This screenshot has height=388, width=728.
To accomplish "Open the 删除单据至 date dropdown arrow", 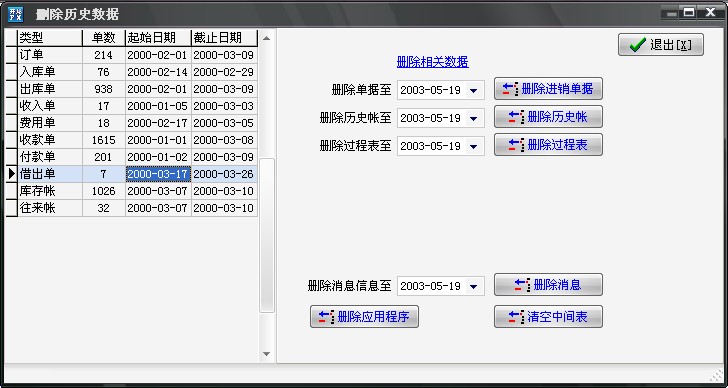I will click(473, 91).
